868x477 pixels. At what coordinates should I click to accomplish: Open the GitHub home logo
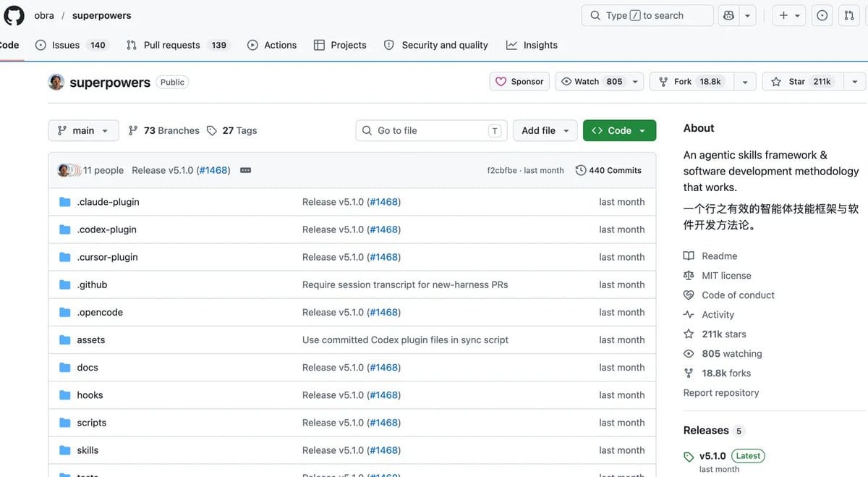pyautogui.click(x=14, y=15)
